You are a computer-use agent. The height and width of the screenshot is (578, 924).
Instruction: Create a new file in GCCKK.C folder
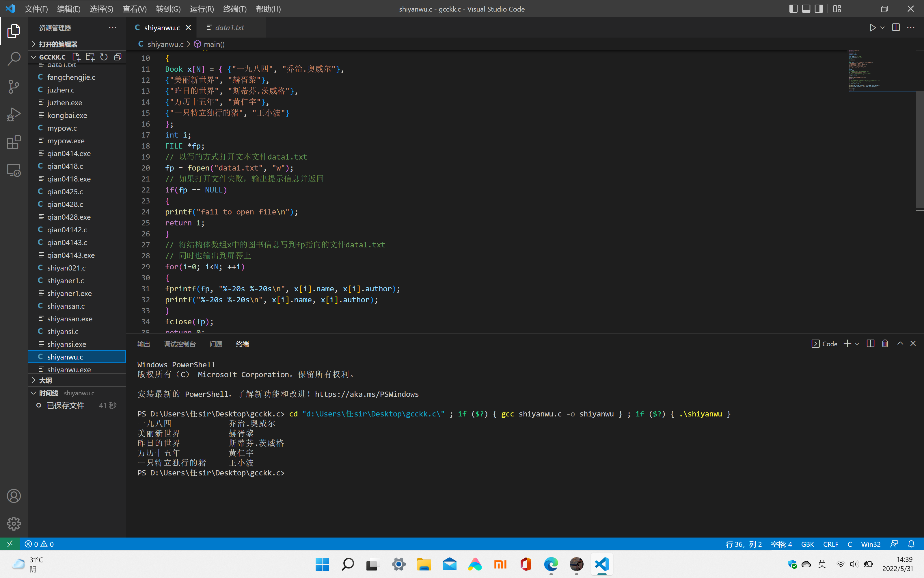point(76,57)
